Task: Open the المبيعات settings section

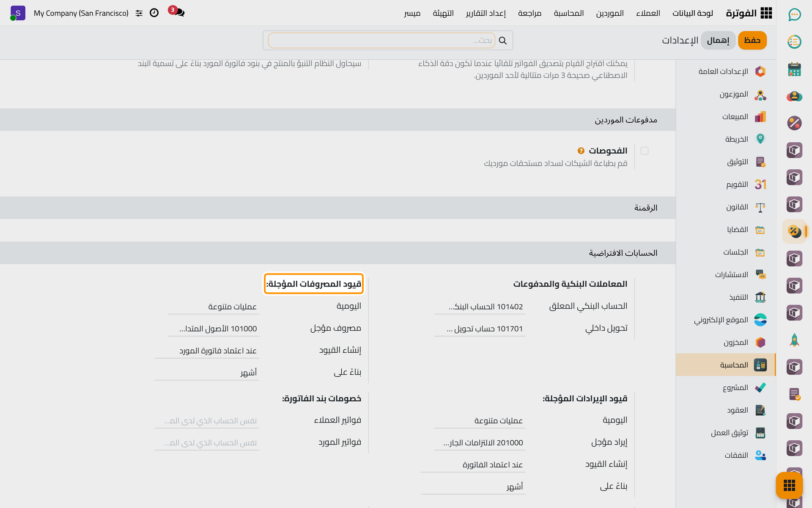Action: coord(726,117)
